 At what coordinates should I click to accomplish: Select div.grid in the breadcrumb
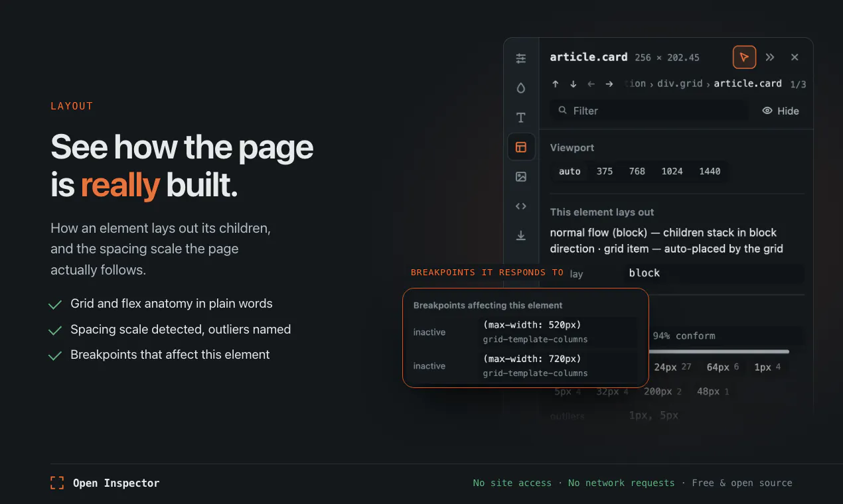[680, 84]
